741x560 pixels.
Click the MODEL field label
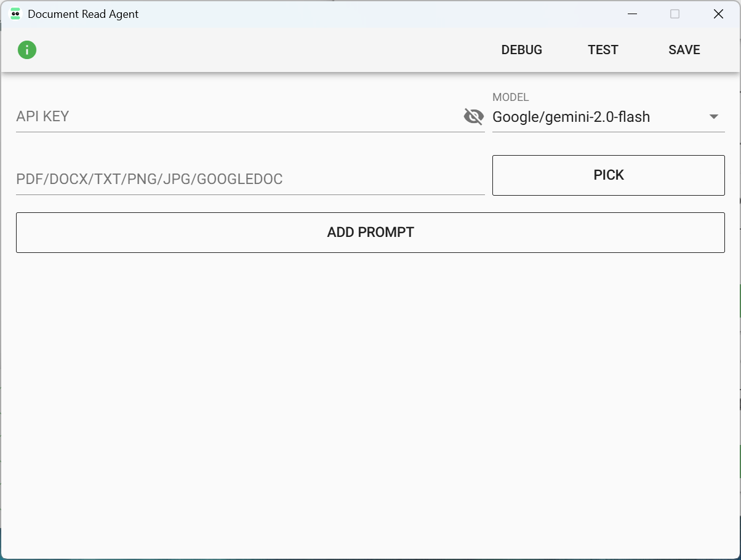click(510, 97)
